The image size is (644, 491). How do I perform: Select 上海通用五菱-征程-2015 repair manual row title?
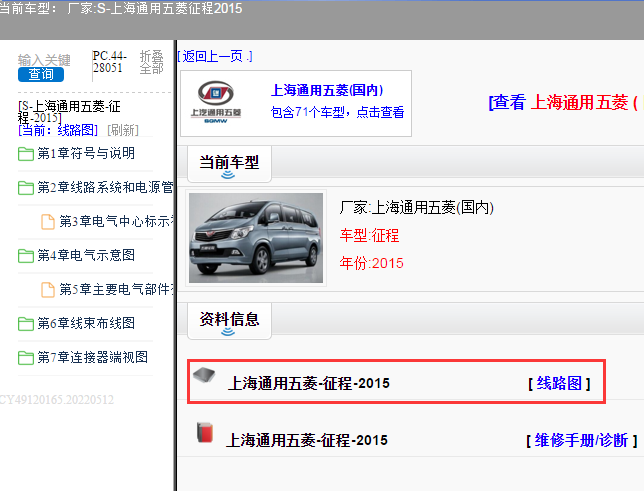[x=307, y=440]
